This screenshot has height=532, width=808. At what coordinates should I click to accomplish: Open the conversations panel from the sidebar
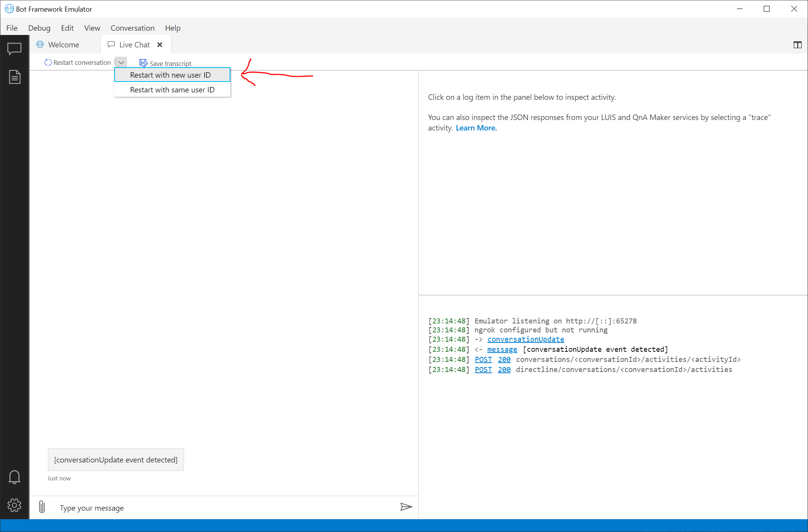click(x=14, y=49)
